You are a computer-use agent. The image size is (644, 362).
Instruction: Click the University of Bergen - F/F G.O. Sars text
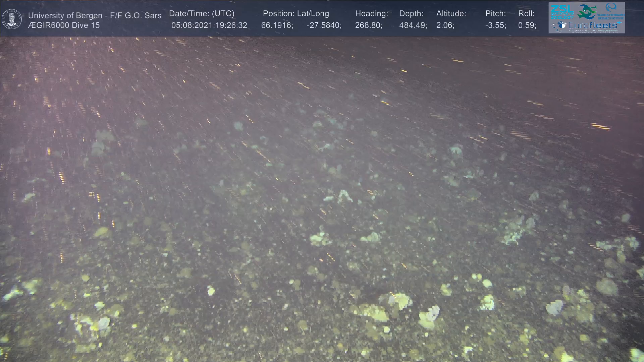tap(95, 15)
